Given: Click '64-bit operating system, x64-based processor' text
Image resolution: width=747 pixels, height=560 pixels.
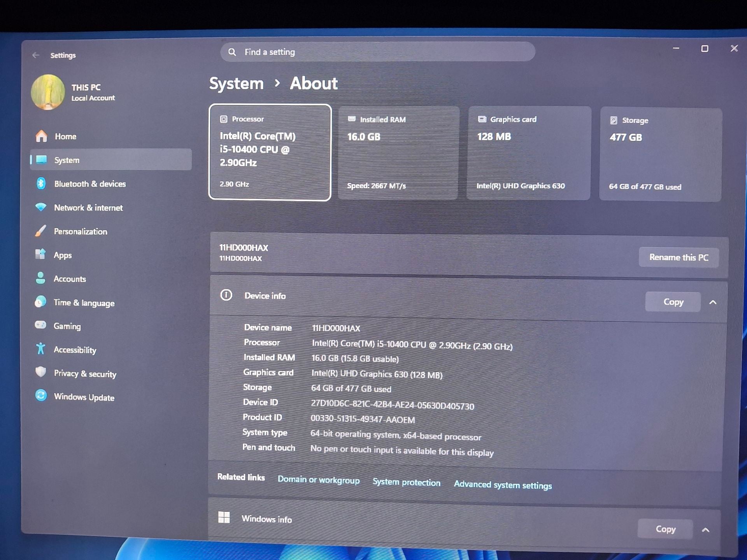Looking at the screenshot, I should 396,435.
